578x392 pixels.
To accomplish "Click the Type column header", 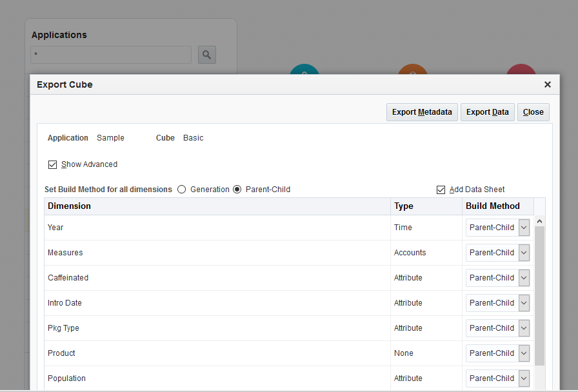I will (x=426, y=206).
